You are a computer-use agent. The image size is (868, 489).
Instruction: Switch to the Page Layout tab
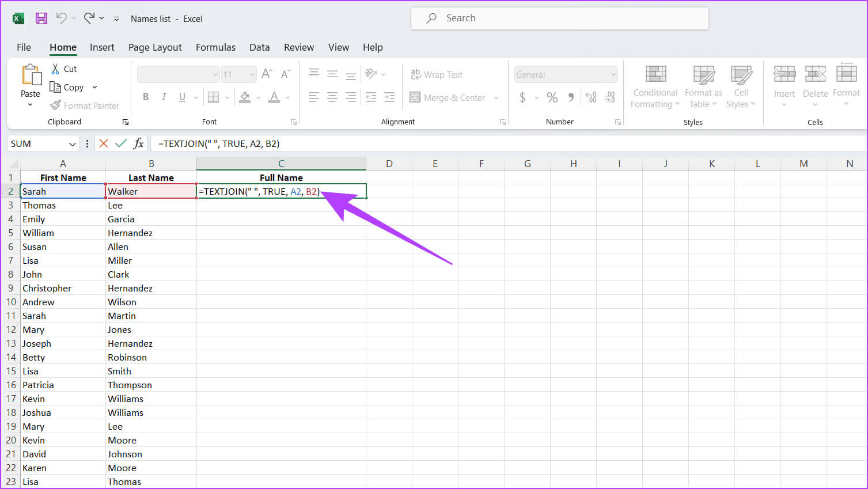point(155,47)
